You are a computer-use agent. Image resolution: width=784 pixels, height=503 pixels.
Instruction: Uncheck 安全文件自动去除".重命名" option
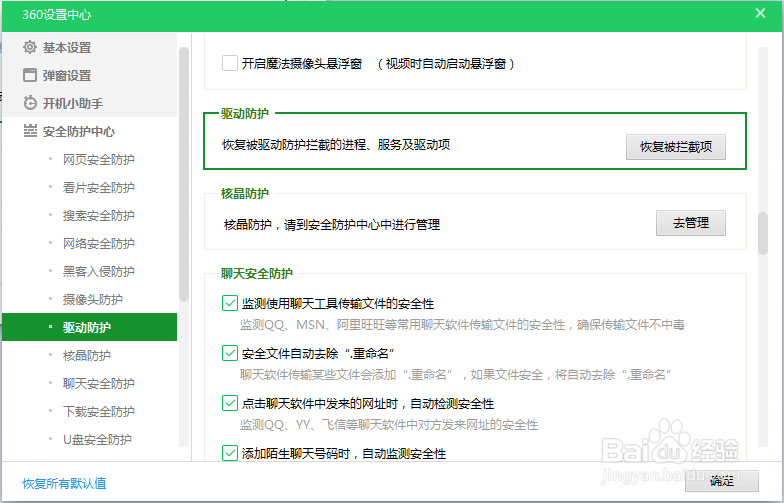tap(230, 353)
